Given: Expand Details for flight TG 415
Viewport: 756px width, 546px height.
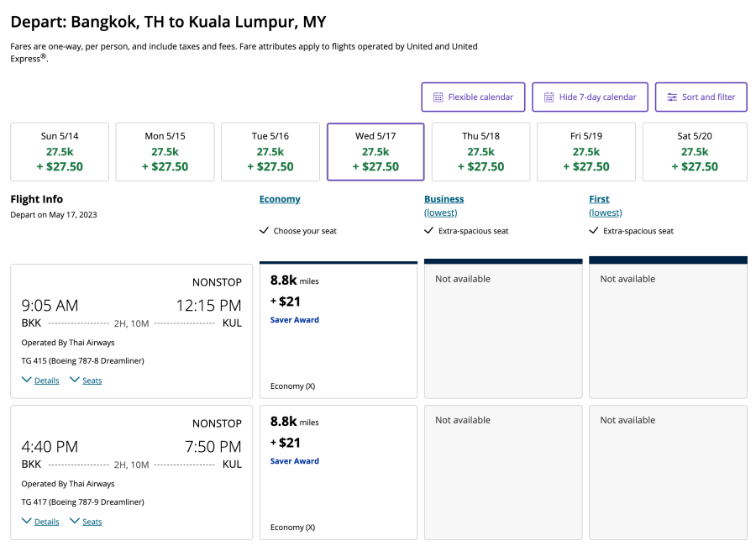Looking at the screenshot, I should pos(40,381).
